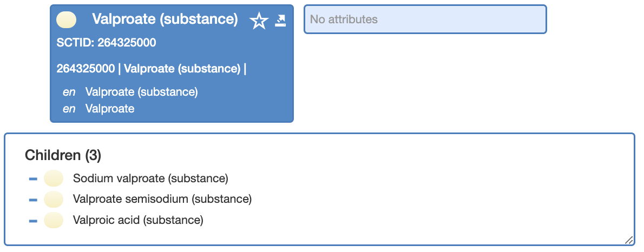Viewport: 644px width, 252px height.
Task: Open Valproate semisodium (substance) concept
Action: point(162,199)
